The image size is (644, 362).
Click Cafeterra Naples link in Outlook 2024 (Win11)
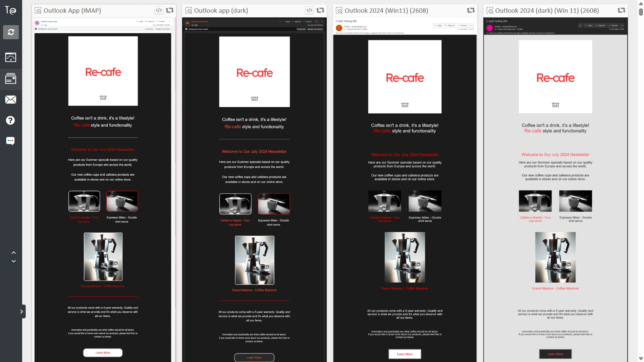385,219
